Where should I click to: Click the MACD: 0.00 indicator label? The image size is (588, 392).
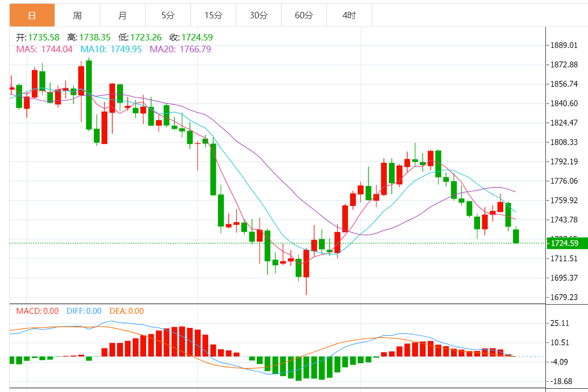(38, 311)
